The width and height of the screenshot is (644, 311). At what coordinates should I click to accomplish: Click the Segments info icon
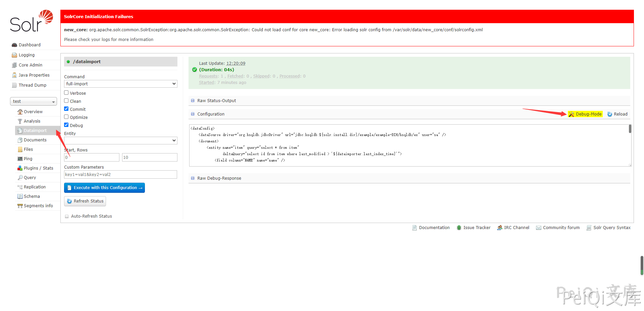pos(20,206)
